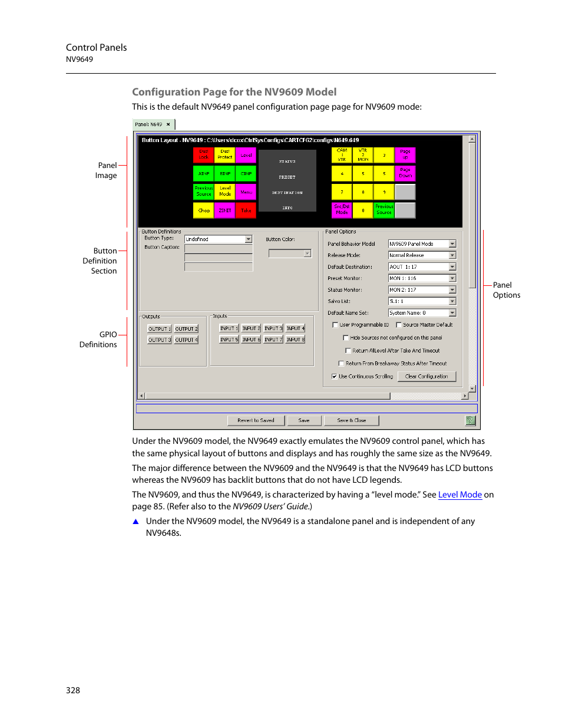Check Hide Sources not configured on this panel
The width and height of the screenshot is (562, 728).
coord(346,338)
